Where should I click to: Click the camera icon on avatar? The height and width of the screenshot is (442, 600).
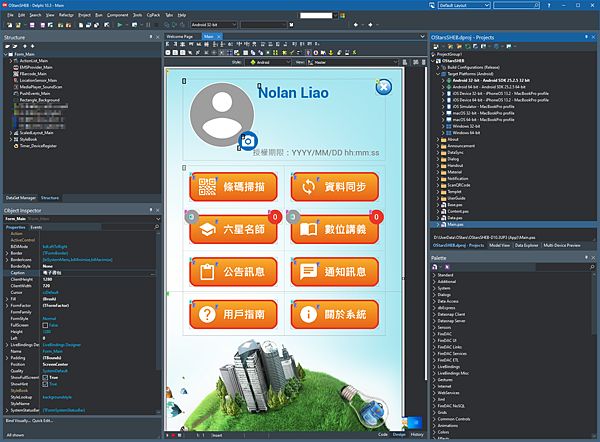[248, 141]
